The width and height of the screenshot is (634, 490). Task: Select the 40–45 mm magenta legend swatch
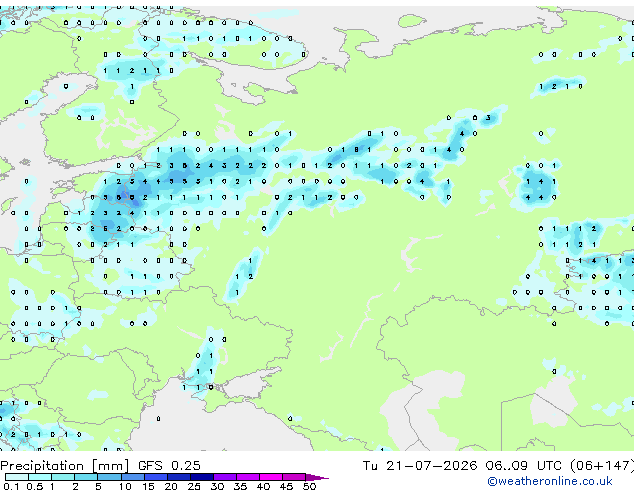pos(271,477)
